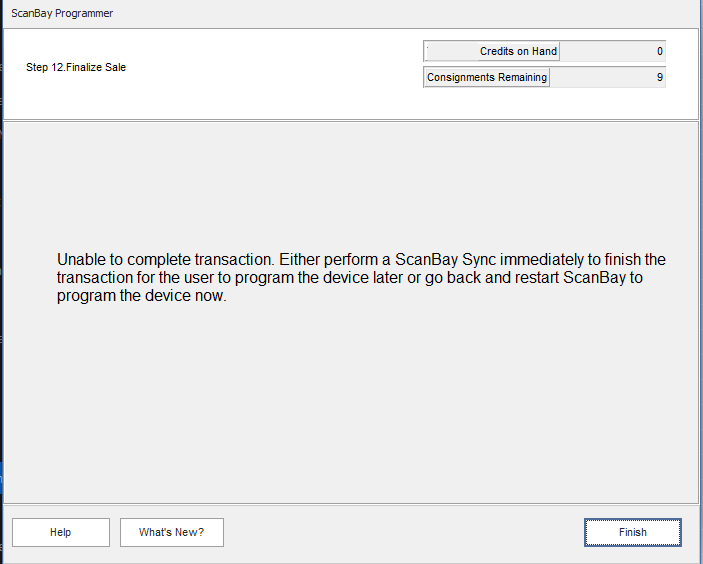The height and width of the screenshot is (564, 703).
Task: Click the Consignments Remaining label
Action: pos(487,77)
